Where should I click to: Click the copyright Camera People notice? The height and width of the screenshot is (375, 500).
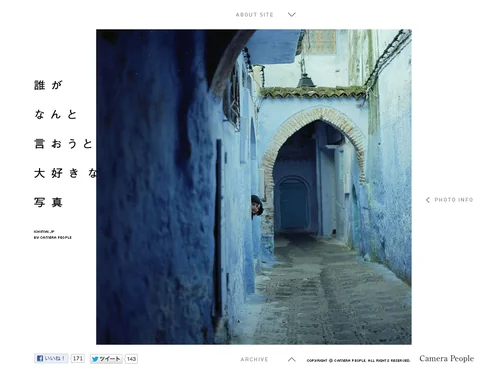[x=358, y=360]
